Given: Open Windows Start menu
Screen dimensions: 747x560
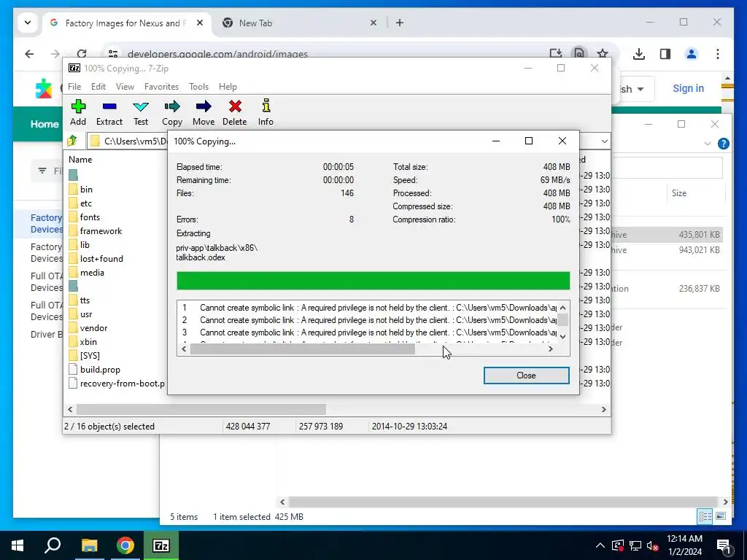Looking at the screenshot, I should (18, 545).
